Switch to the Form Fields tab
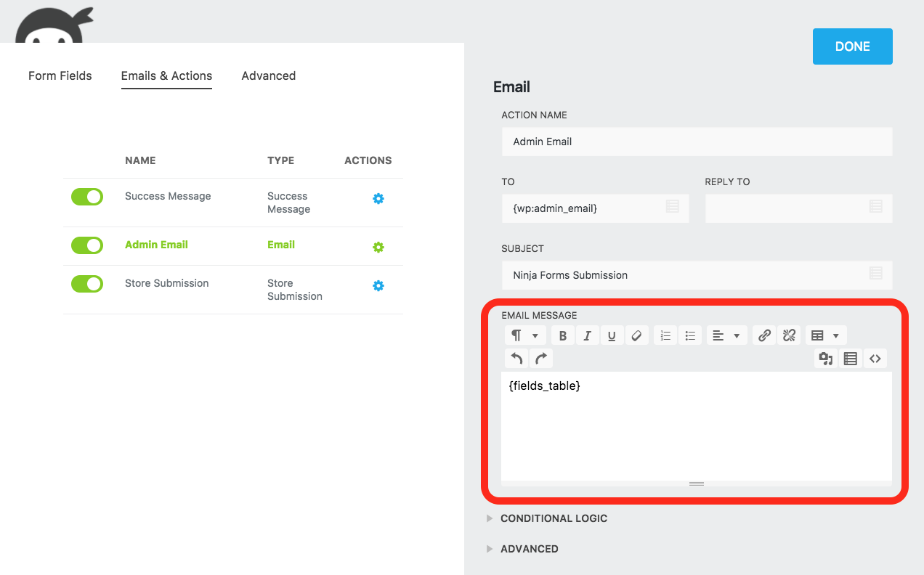924x575 pixels. pos(60,76)
